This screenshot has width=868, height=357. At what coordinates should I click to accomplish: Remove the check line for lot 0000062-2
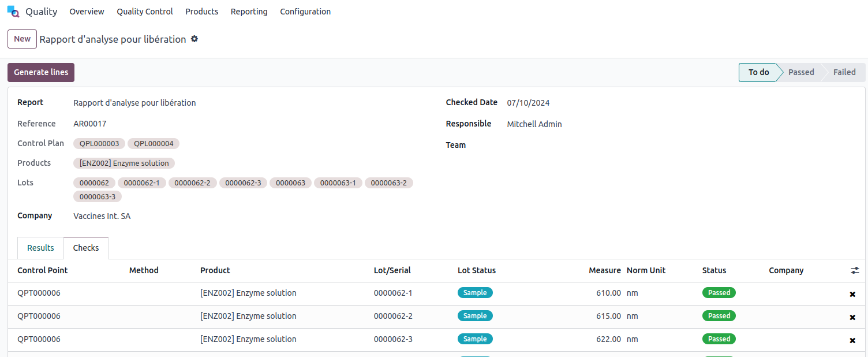(x=852, y=317)
